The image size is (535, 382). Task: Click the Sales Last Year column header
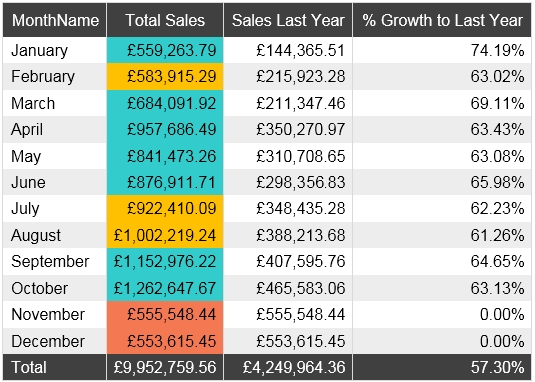tap(288, 20)
